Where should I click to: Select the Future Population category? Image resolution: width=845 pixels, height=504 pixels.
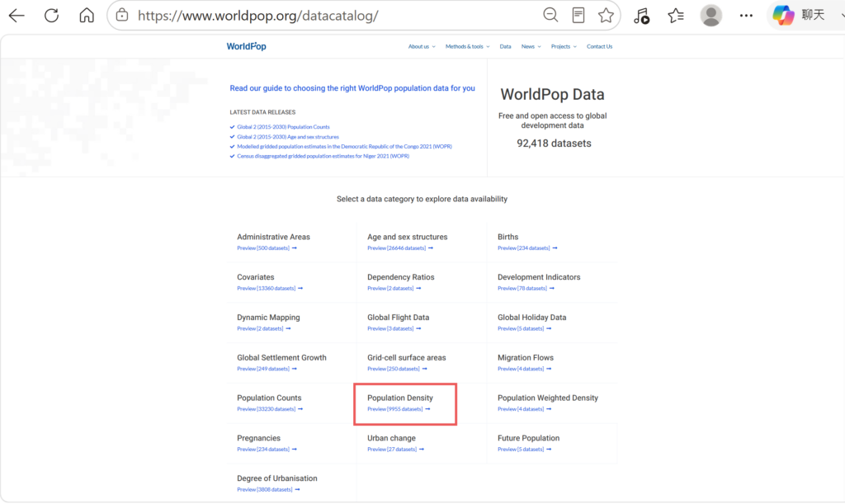[x=528, y=438]
